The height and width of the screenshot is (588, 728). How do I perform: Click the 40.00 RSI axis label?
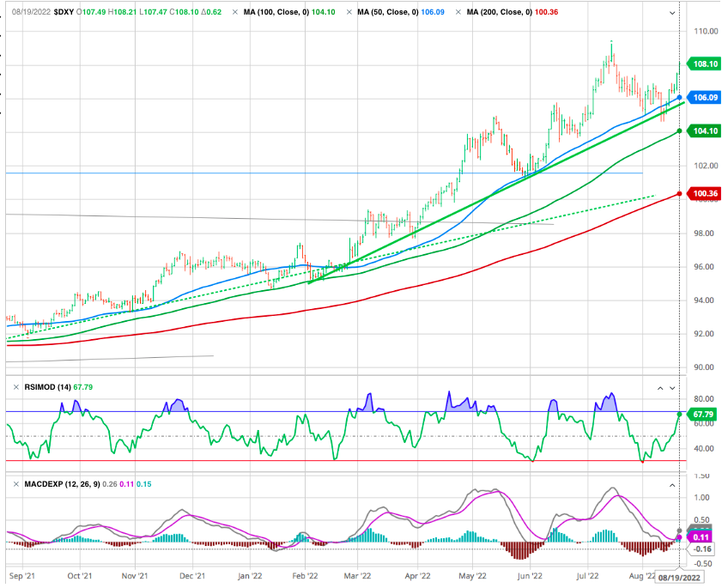tap(704, 448)
